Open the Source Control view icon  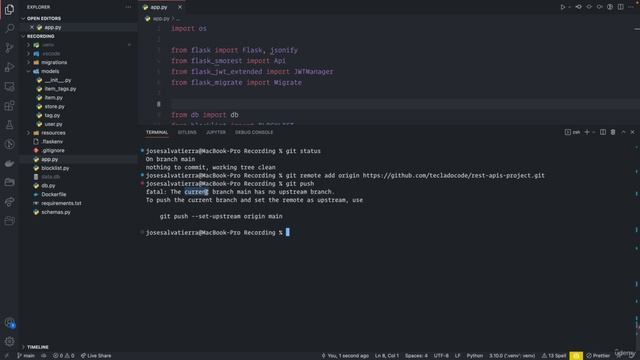(9, 48)
